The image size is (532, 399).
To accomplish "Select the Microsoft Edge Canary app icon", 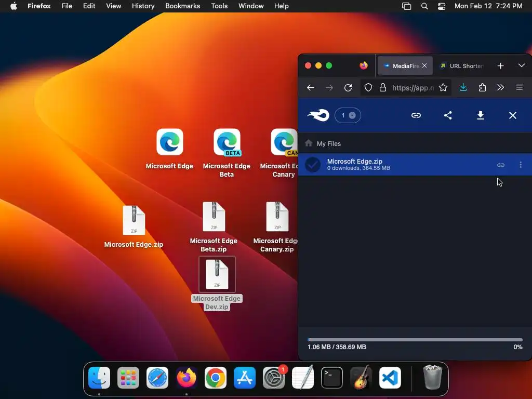I will [284, 142].
